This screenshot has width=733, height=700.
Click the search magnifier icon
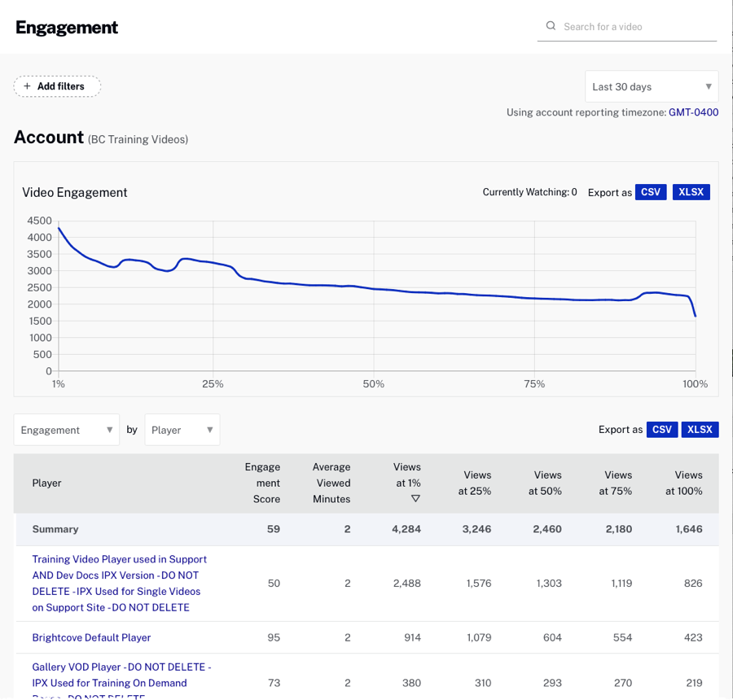[551, 26]
